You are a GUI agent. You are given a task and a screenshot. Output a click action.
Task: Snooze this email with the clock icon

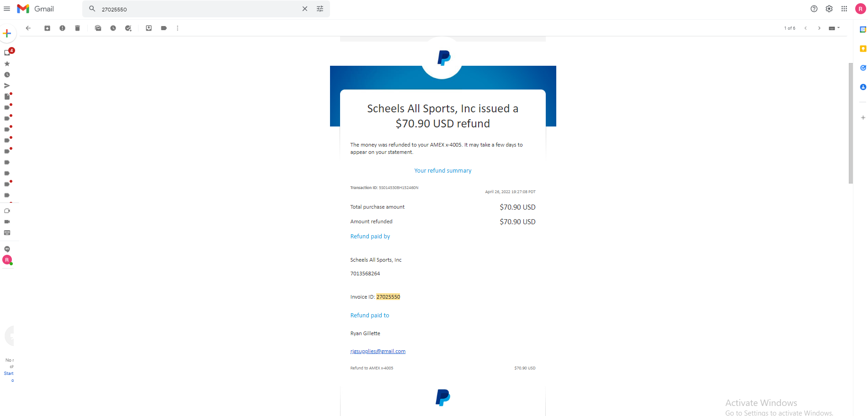[113, 28]
